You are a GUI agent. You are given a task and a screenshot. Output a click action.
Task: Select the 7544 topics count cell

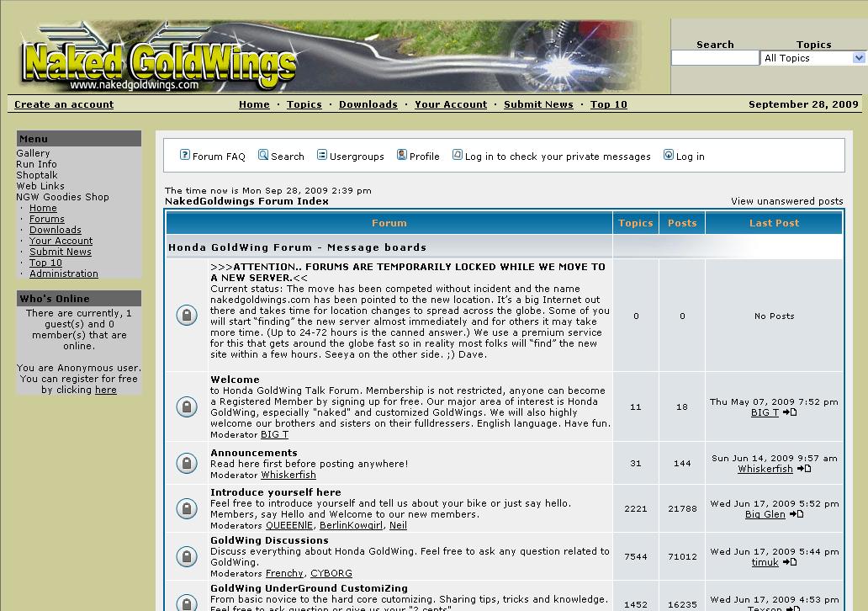(x=636, y=556)
